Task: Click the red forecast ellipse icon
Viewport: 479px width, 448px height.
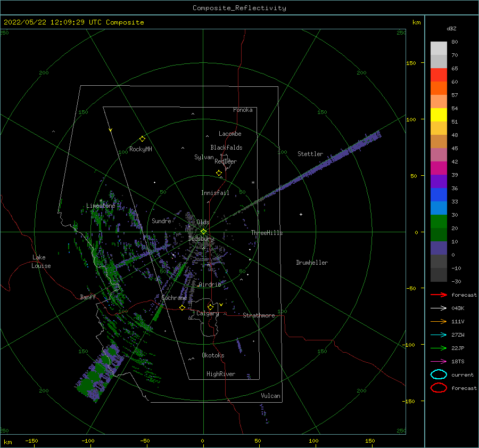Action: point(439,388)
